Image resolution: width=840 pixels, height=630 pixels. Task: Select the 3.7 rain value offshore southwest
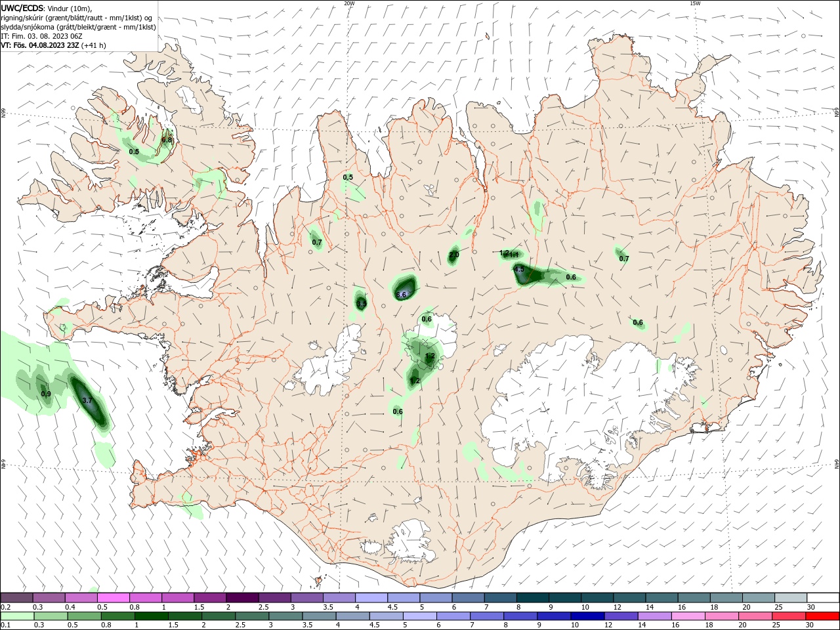(x=87, y=400)
